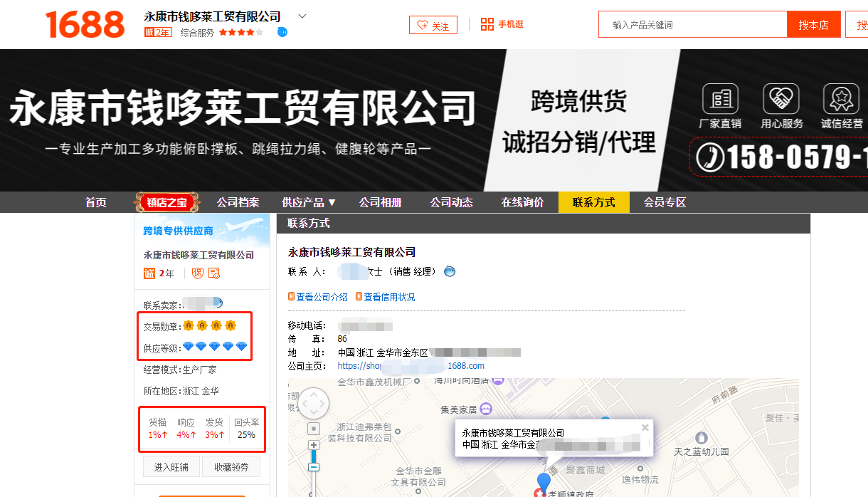Open 公司档案 tab
The width and height of the screenshot is (868, 497).
click(238, 202)
